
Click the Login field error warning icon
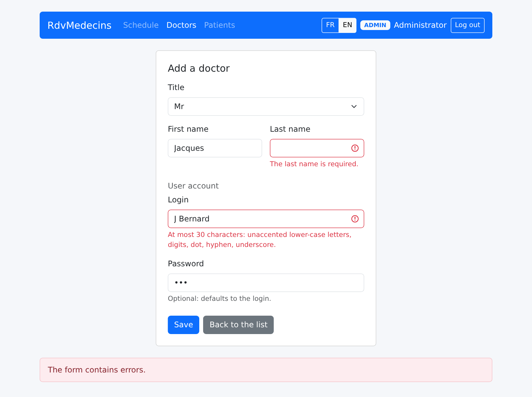coord(355,219)
